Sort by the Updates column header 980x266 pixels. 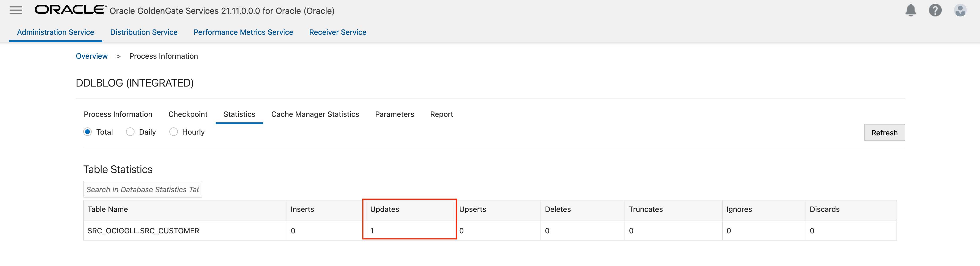click(385, 209)
